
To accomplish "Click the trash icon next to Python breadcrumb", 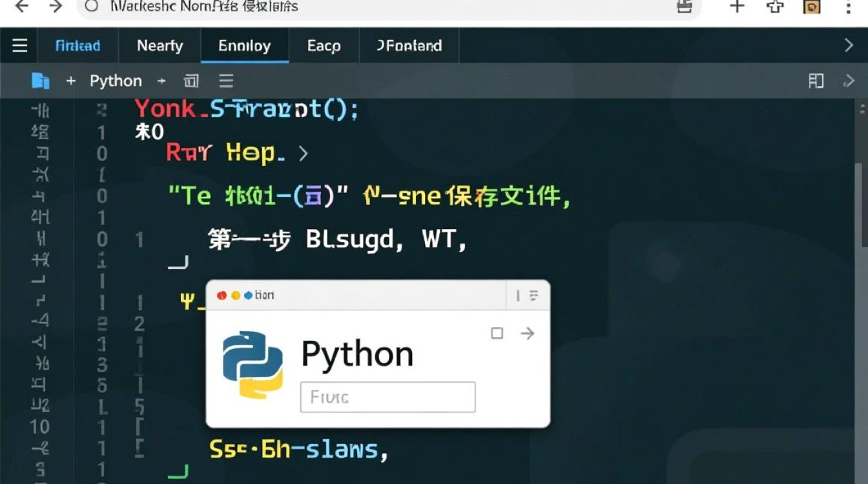I will (191, 80).
